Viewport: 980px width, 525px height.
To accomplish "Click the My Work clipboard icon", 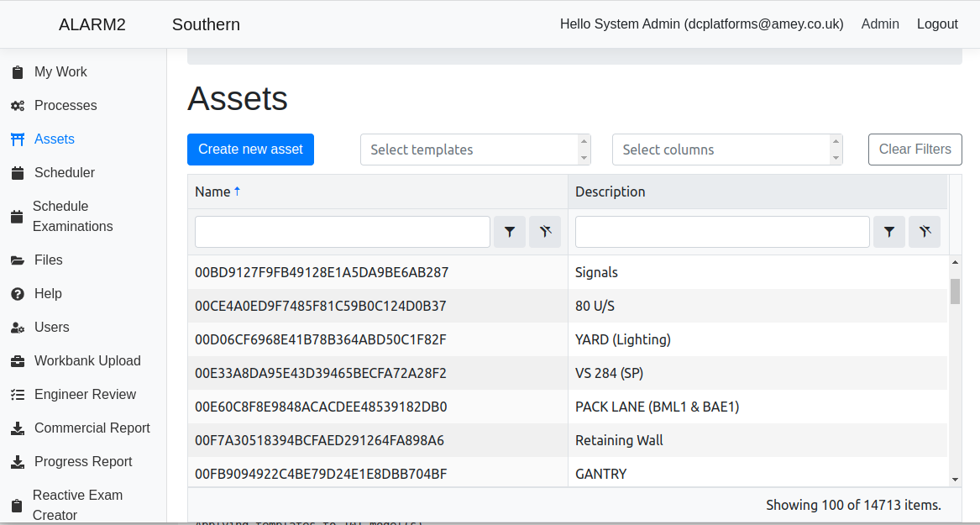I will (x=18, y=72).
